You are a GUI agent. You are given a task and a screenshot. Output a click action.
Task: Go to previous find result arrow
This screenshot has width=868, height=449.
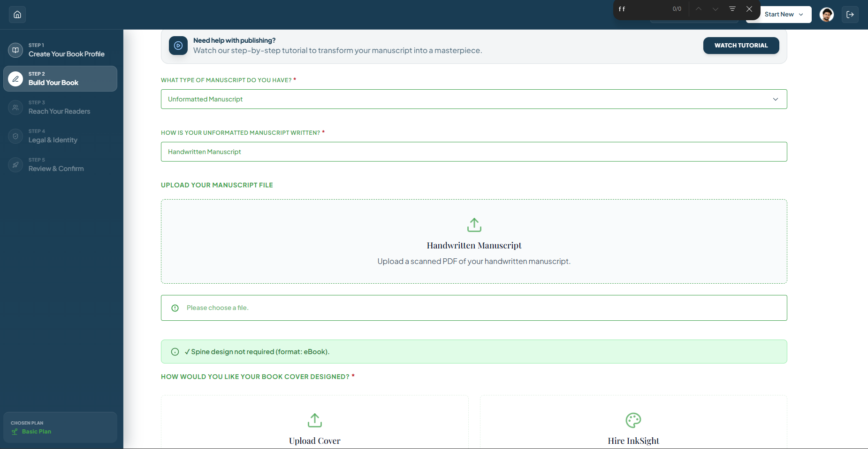coord(699,9)
